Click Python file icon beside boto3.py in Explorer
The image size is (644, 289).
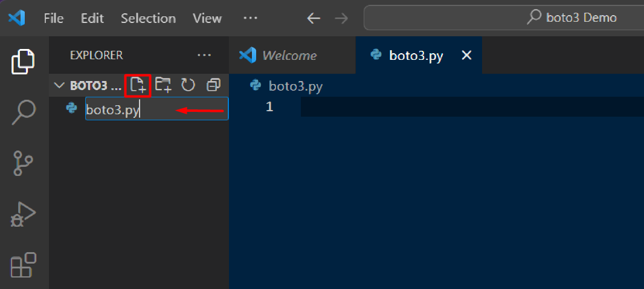pos(72,108)
